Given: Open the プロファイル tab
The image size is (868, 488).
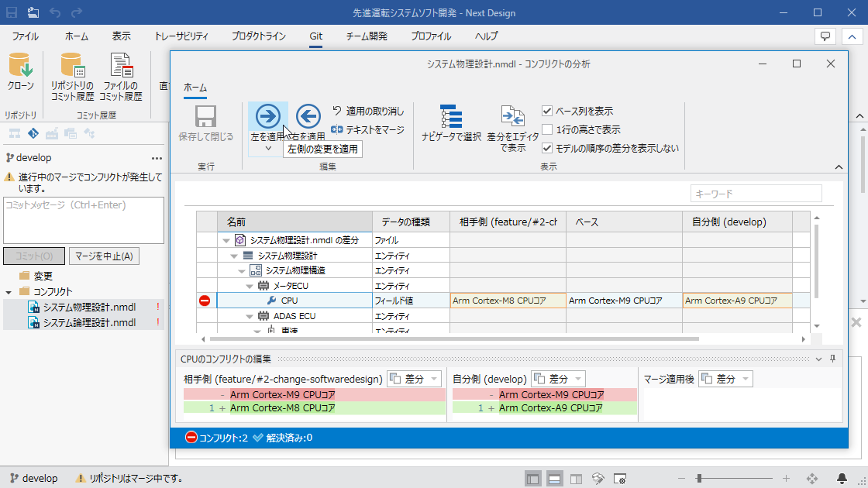Looking at the screenshot, I should pyautogui.click(x=431, y=36).
